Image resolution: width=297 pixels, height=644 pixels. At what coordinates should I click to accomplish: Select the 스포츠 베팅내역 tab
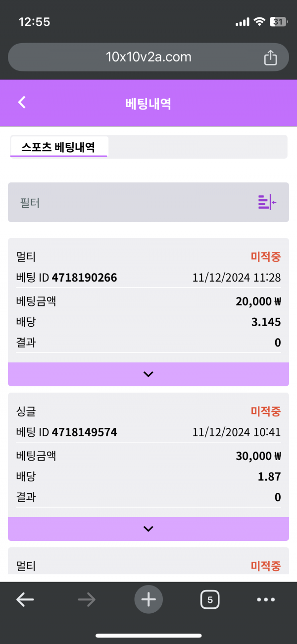(x=58, y=147)
